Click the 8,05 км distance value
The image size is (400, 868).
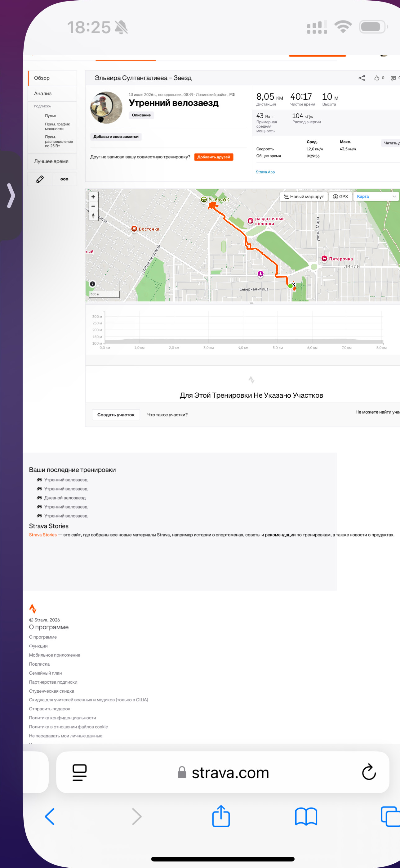(270, 97)
